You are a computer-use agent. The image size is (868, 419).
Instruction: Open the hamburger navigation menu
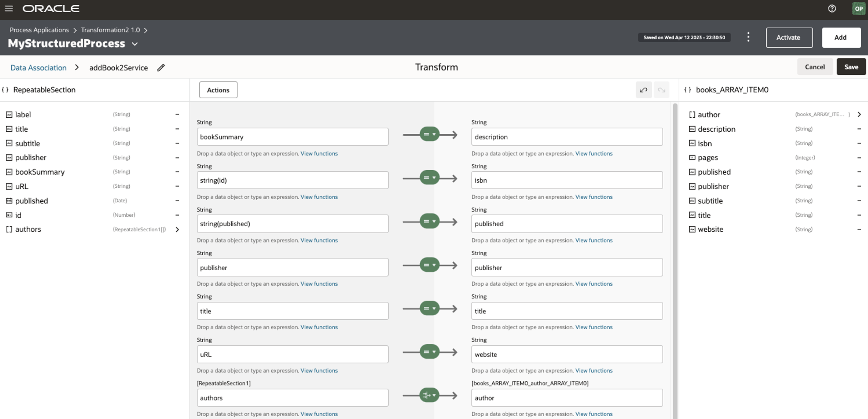point(9,9)
